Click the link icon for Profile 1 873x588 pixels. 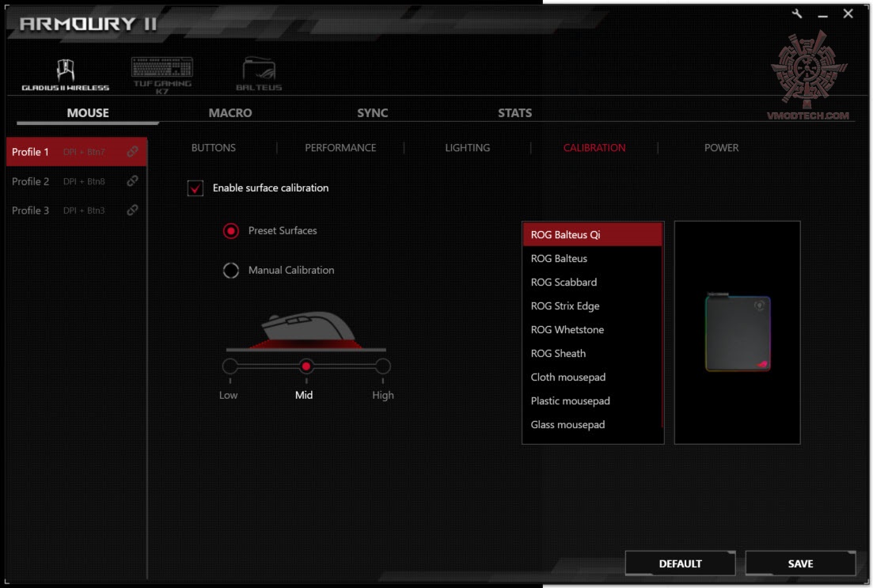point(132,151)
